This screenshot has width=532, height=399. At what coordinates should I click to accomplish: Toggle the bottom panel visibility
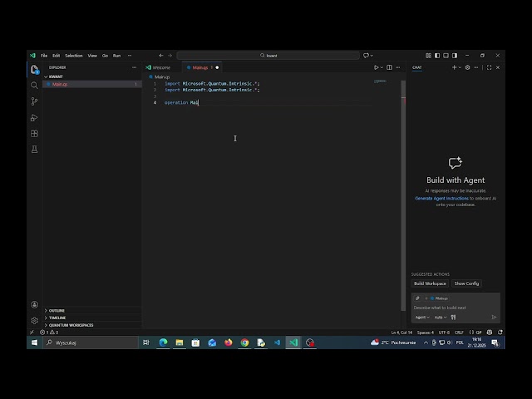click(446, 56)
